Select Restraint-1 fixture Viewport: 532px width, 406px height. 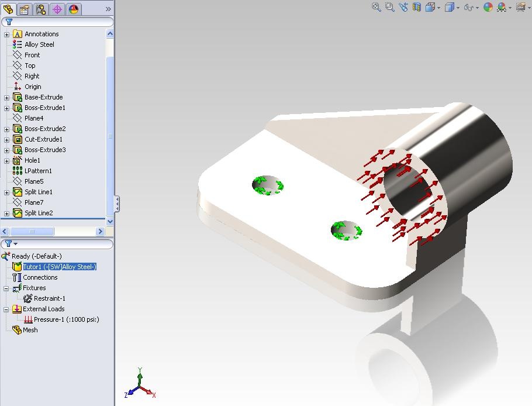50,298
